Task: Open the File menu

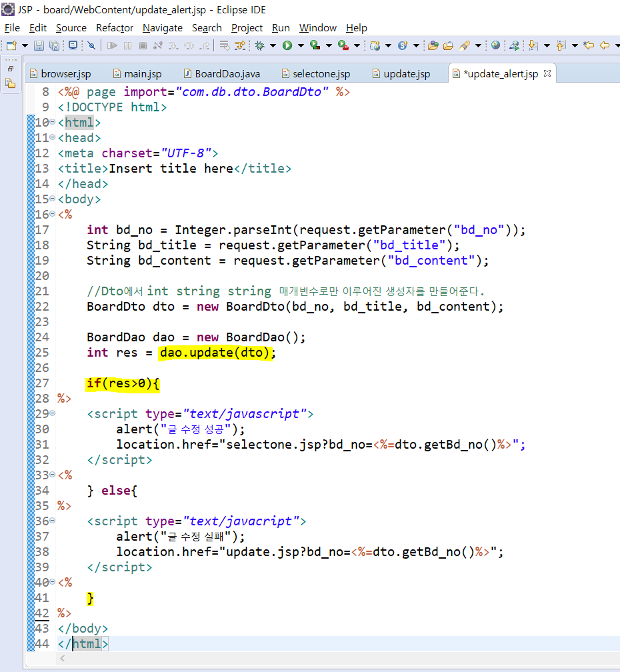Action: [12, 28]
